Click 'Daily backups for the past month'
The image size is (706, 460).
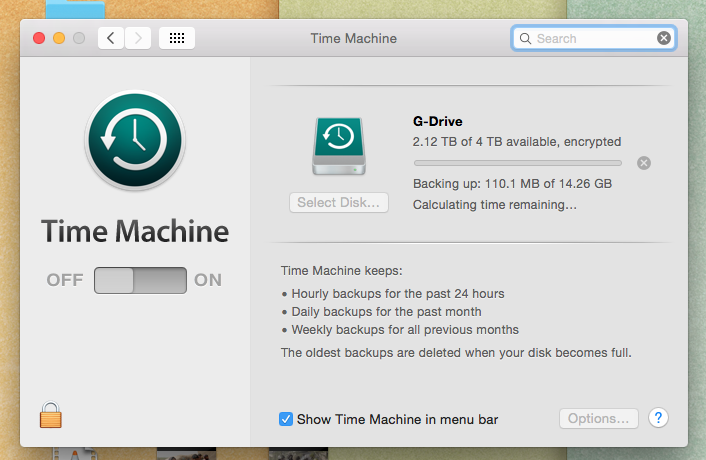tap(386, 312)
